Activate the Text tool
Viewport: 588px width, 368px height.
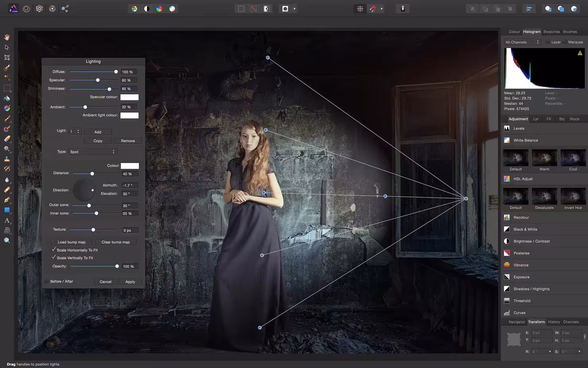pos(7,221)
